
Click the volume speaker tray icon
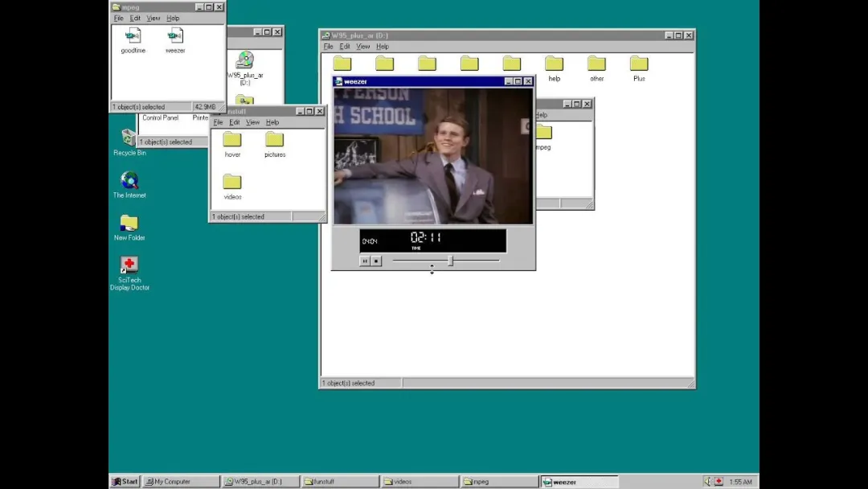707,482
